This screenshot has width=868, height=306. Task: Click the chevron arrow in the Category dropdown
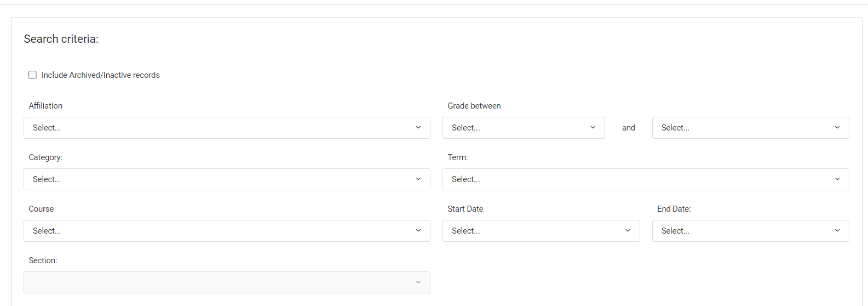click(418, 179)
